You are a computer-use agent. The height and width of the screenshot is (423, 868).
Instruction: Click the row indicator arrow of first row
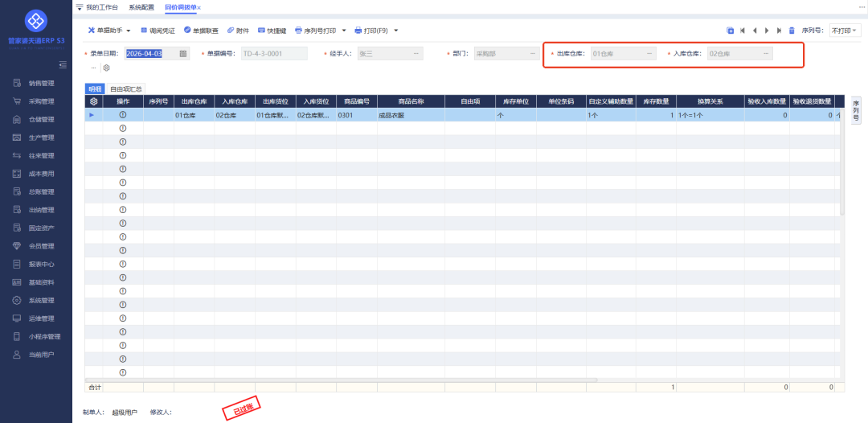coord(92,115)
